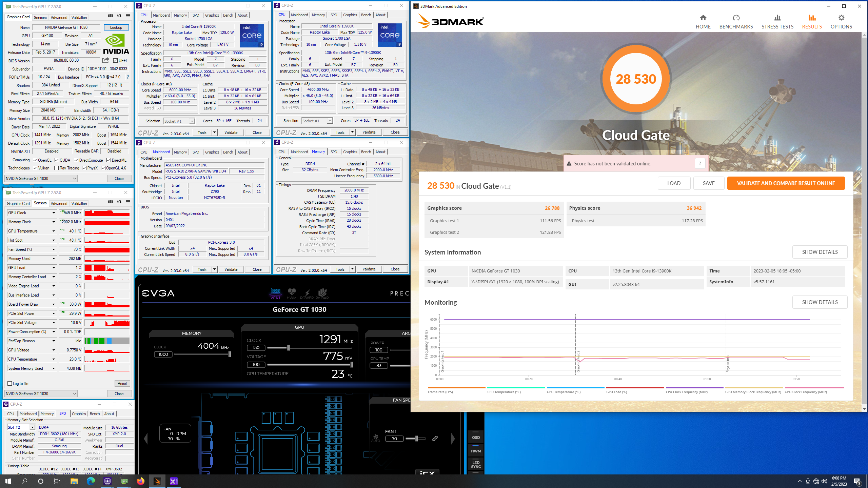Viewport: 868px width, 488px height.
Task: Go to previous page arrow in EVGA Precision
Action: coord(146,439)
